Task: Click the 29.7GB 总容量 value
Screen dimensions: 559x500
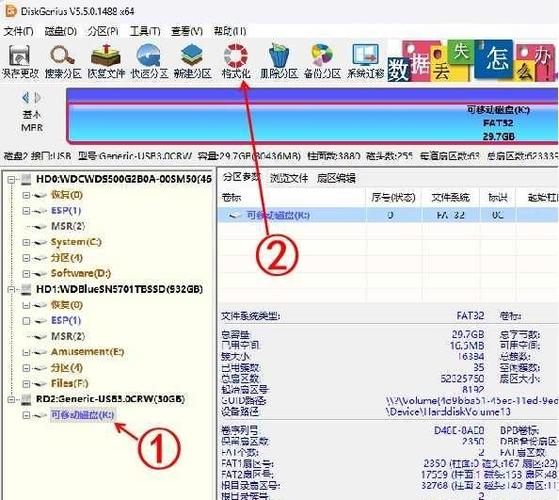Action: click(468, 334)
